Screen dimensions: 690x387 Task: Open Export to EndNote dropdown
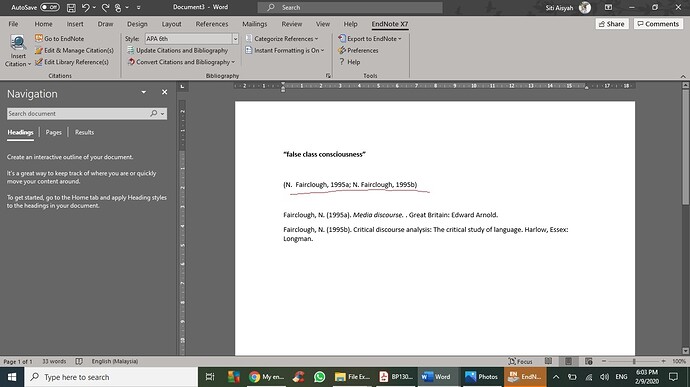[x=370, y=39]
